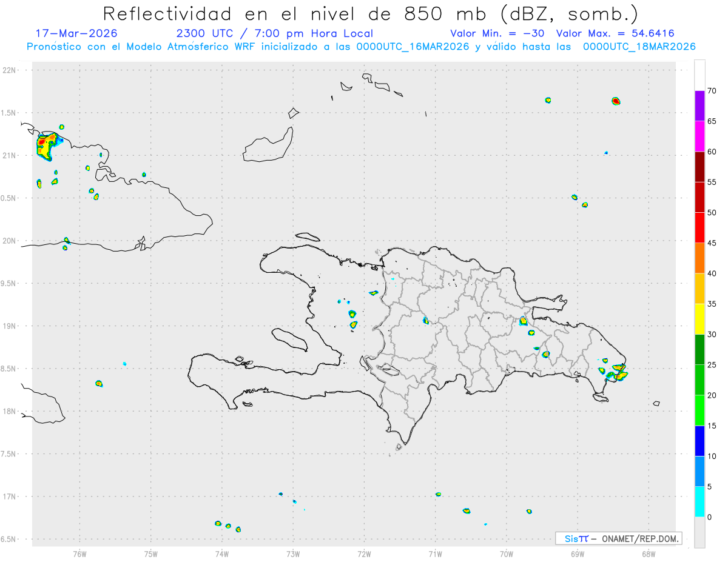
Task: Click the colorbar label '10'
Action: coord(712,456)
